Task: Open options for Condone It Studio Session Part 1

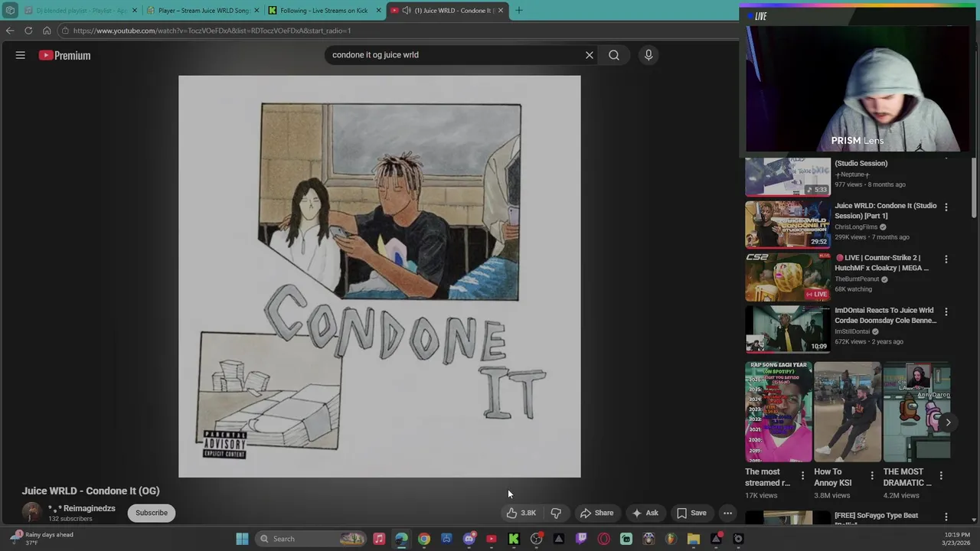Action: point(946,207)
